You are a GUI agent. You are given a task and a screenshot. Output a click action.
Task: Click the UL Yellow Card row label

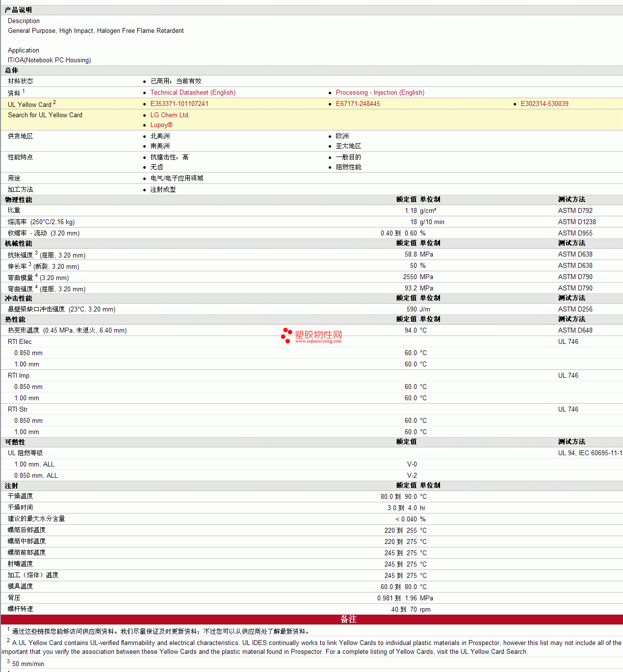(32, 104)
